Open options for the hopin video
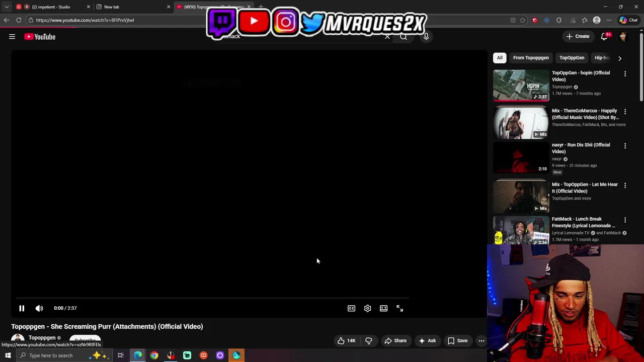This screenshot has height=362, width=644. point(625,74)
